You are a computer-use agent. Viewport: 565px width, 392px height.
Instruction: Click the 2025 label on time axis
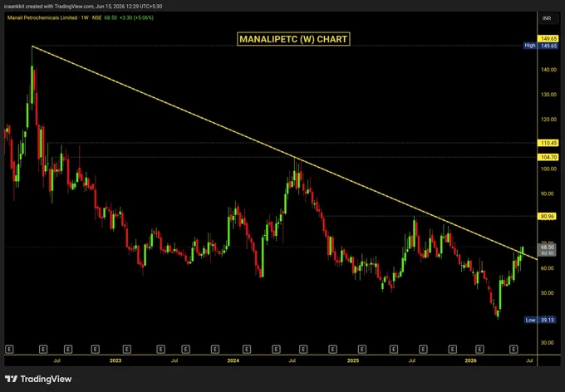coord(353,360)
